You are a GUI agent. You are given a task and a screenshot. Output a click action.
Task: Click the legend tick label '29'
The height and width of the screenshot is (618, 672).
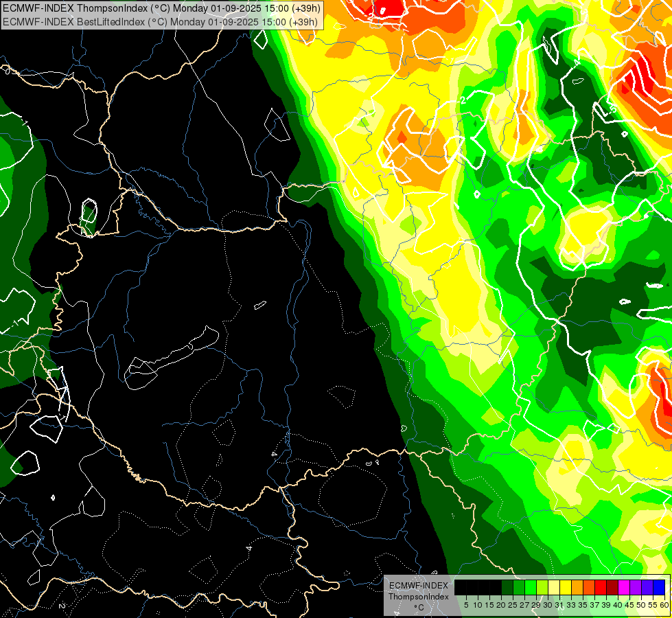536,605
